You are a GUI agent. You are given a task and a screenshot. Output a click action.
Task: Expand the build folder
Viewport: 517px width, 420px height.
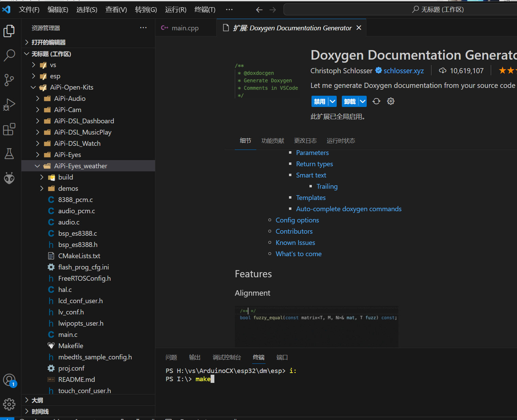pyautogui.click(x=88, y=177)
